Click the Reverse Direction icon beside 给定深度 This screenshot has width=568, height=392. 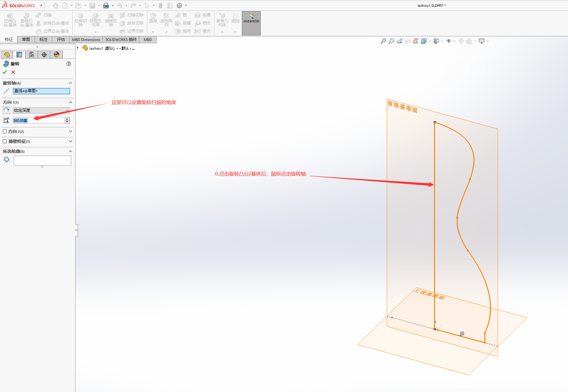(x=6, y=110)
